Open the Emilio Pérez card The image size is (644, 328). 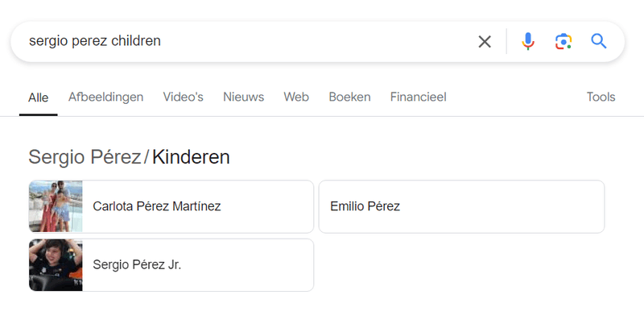tap(461, 206)
